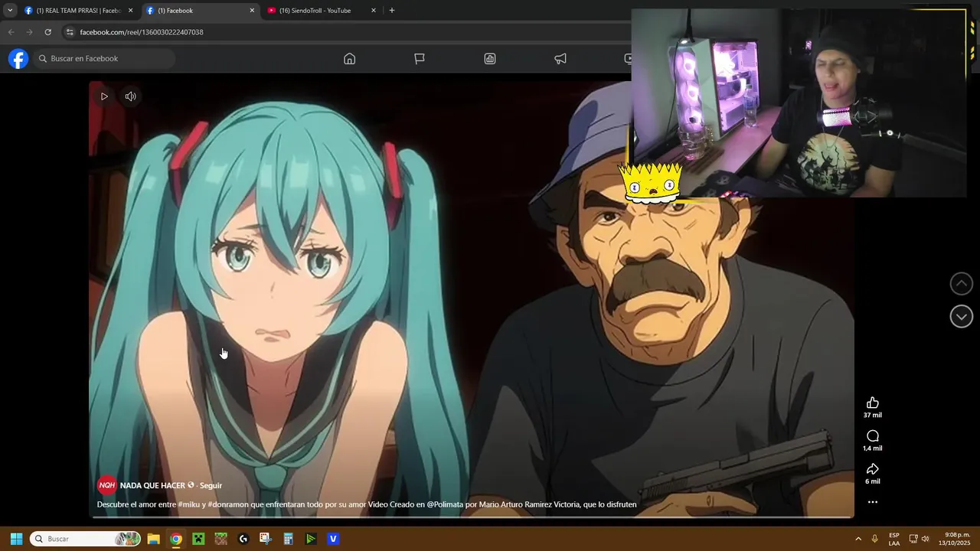Click browser back arrow
Screen dimensions: 980x551
click(11, 32)
